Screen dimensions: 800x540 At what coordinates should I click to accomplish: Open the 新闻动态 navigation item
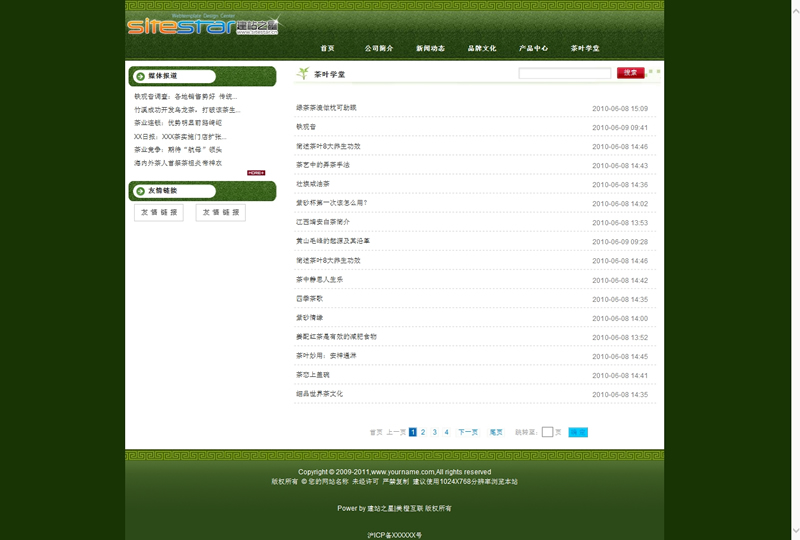431,48
